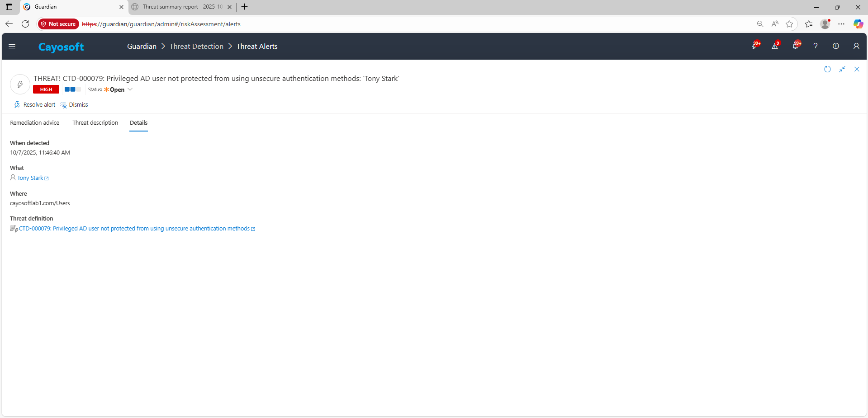Open the help question mark icon
The height and width of the screenshot is (418, 868).
pos(816,46)
